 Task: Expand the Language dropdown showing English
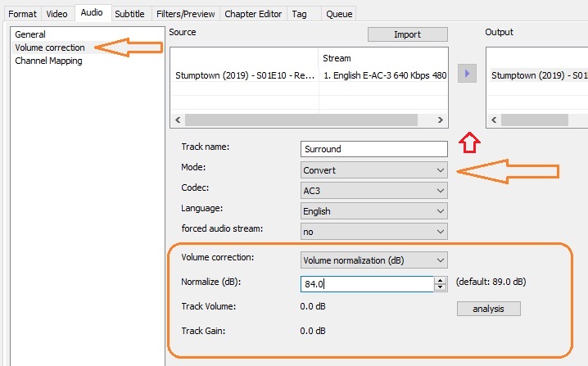click(374, 211)
